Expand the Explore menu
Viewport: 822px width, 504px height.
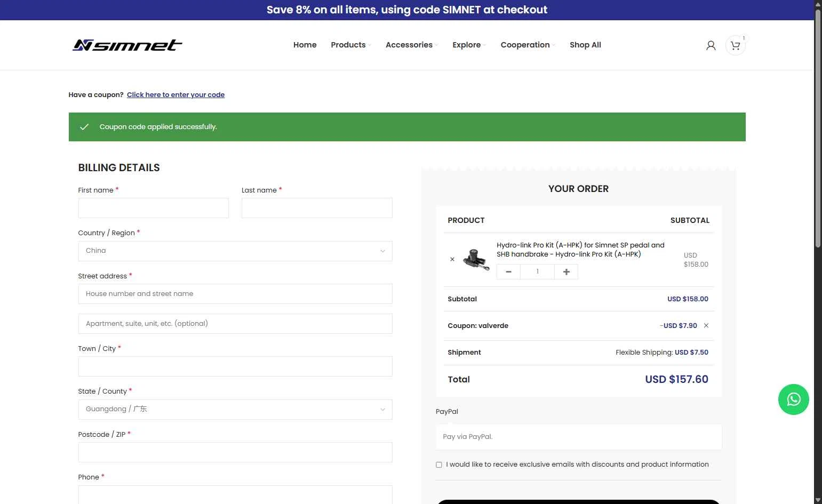pos(469,45)
